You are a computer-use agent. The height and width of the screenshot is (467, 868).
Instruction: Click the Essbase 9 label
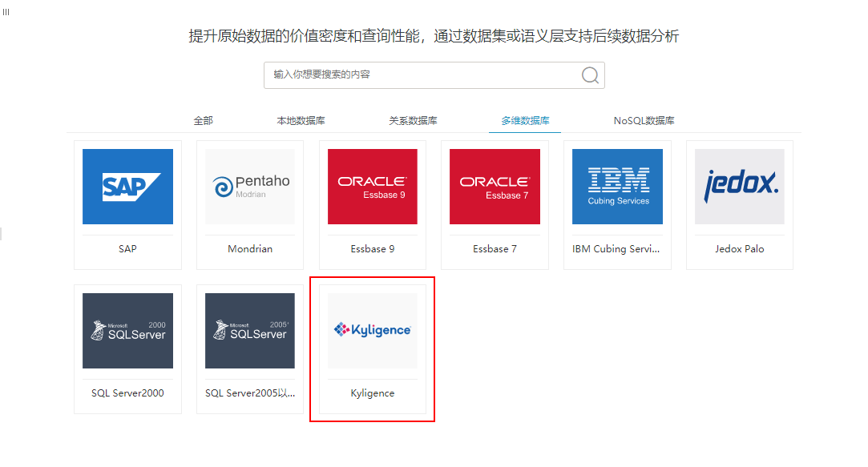373,249
